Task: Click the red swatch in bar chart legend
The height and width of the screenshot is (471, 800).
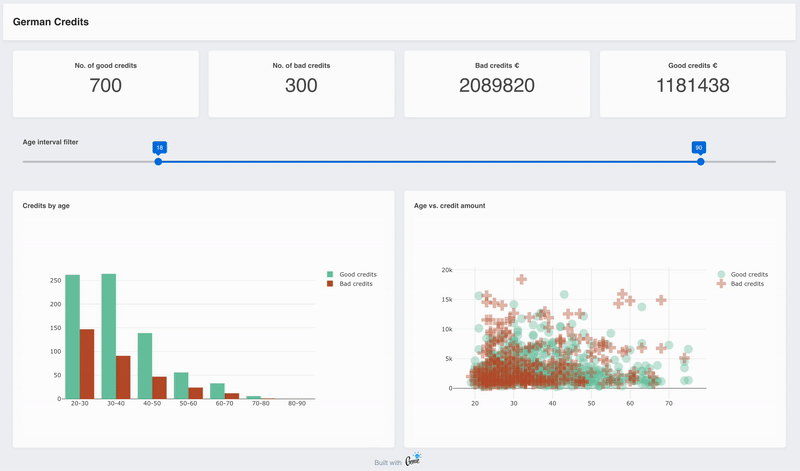Action: (330, 284)
